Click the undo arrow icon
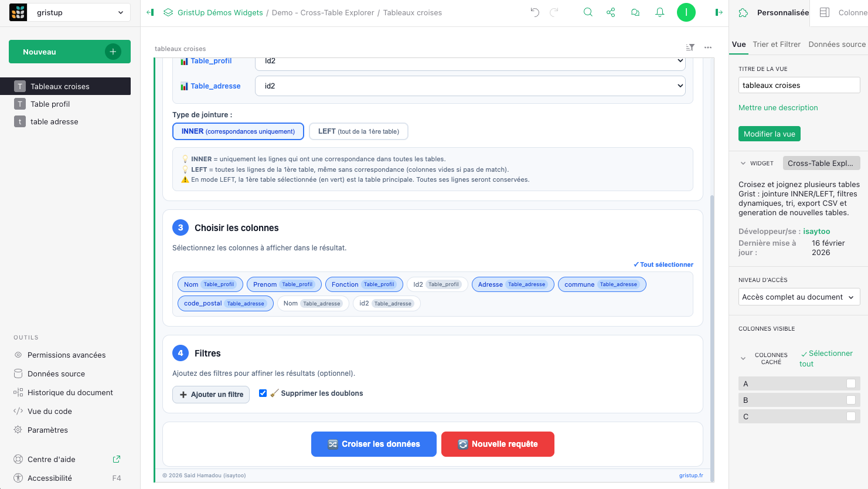 pyautogui.click(x=535, y=12)
